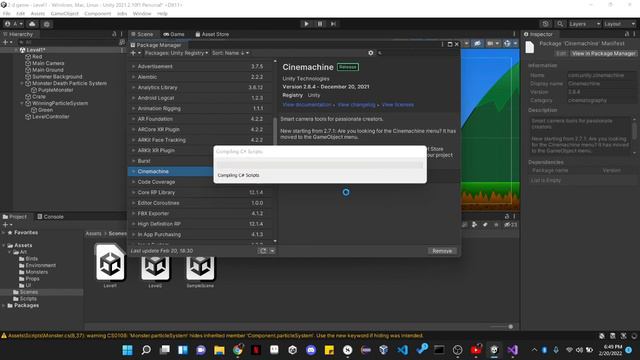Click View in Package Manager button
This screenshot has height=360, width=640.
pyautogui.click(x=603, y=53)
